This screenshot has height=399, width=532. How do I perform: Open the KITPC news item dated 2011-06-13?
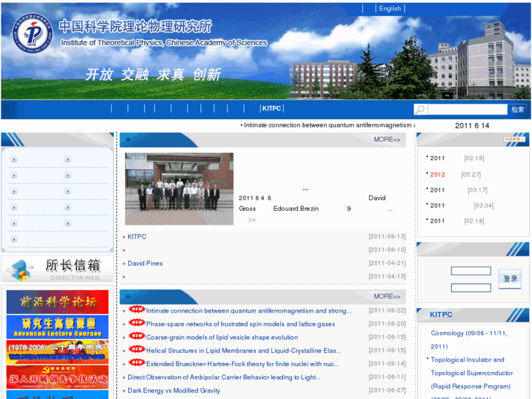click(x=137, y=236)
